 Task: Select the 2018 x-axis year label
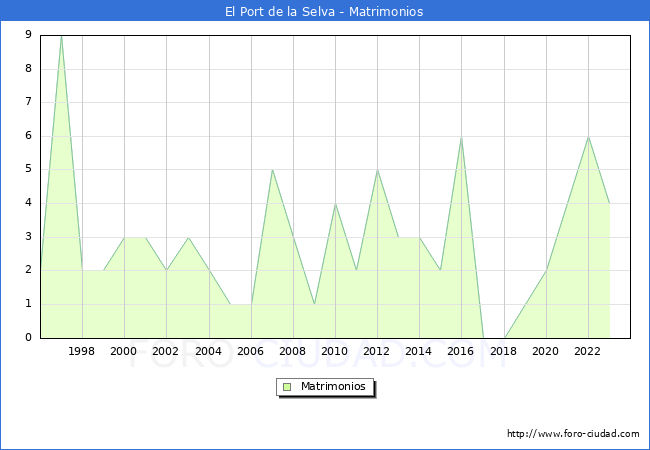[504, 352]
